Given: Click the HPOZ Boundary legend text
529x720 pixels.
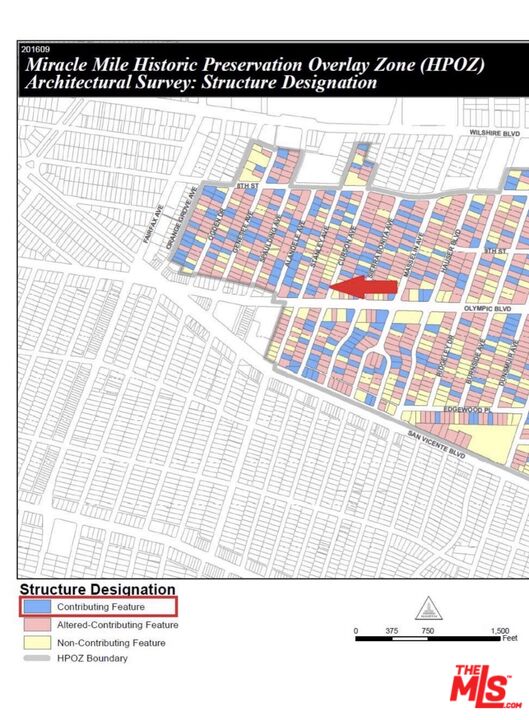Looking at the screenshot, I should click(92, 658).
